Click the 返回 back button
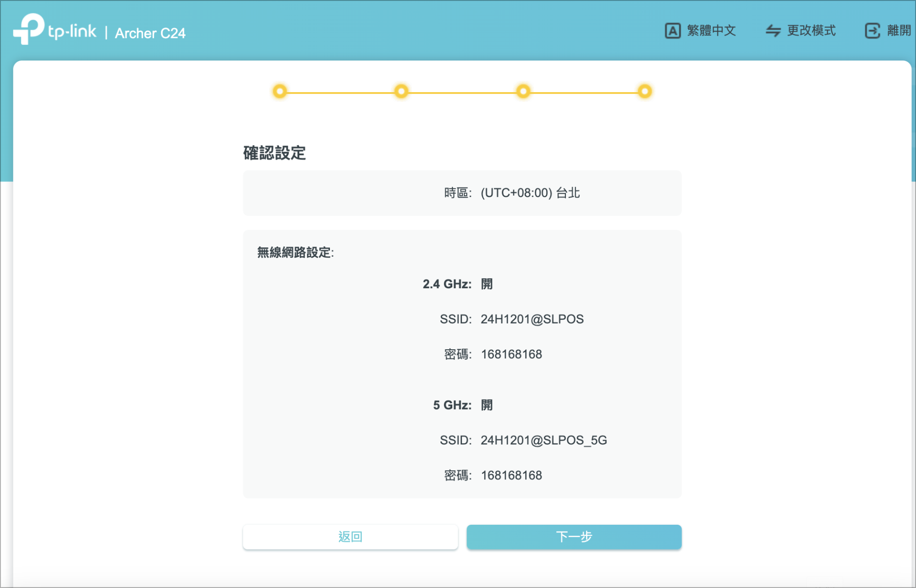The image size is (916, 588). click(351, 537)
